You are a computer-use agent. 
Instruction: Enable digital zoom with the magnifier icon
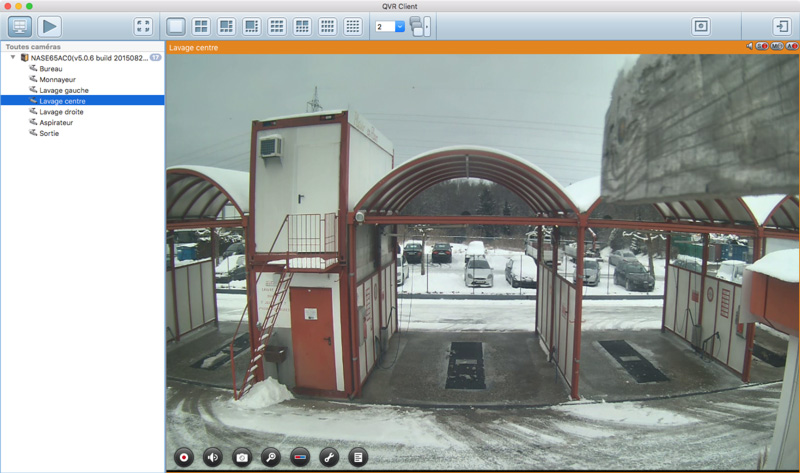click(271, 456)
